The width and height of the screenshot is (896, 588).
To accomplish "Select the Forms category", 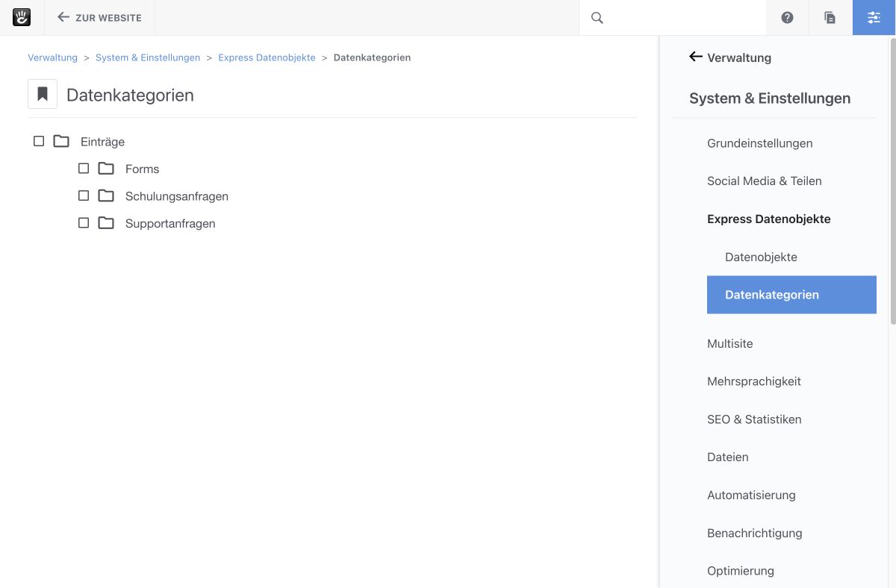I will (x=142, y=169).
